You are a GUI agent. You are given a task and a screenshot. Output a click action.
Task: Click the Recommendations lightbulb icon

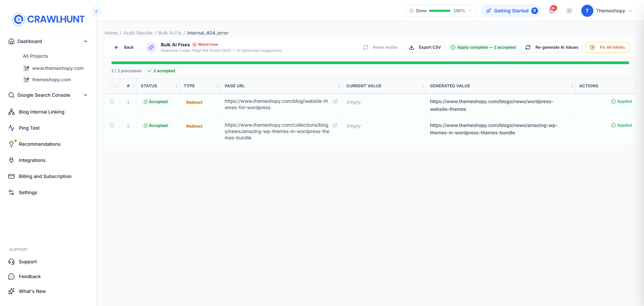click(x=11, y=144)
